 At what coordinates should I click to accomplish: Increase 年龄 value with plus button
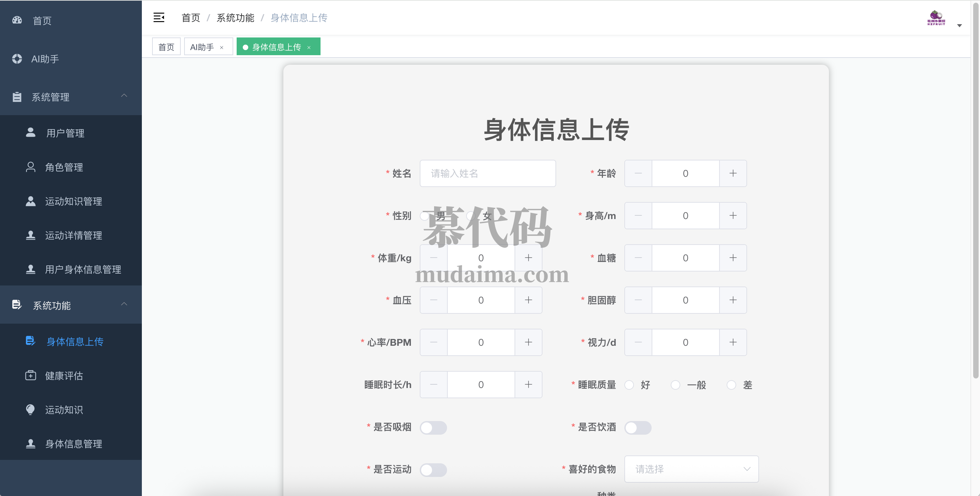733,173
